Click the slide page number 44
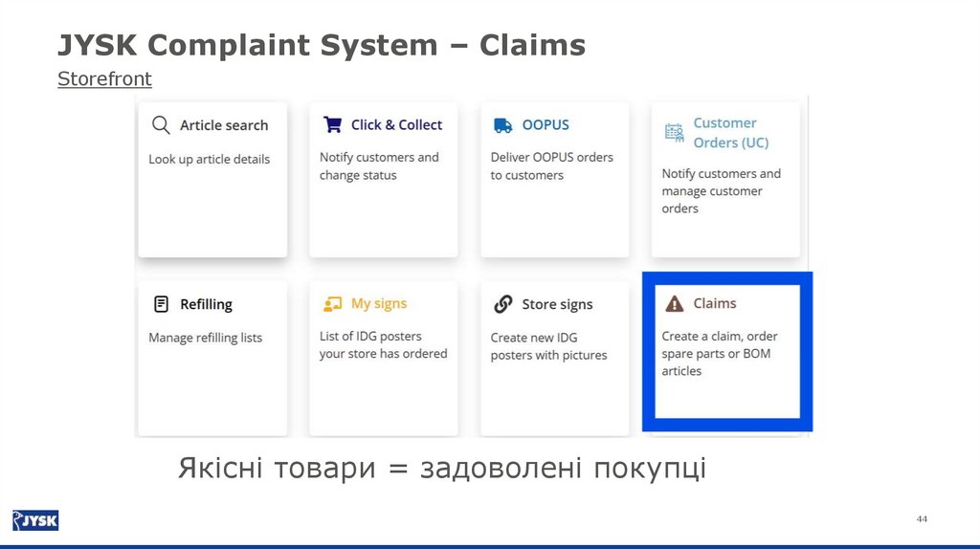The image size is (980, 549). pyautogui.click(x=922, y=519)
